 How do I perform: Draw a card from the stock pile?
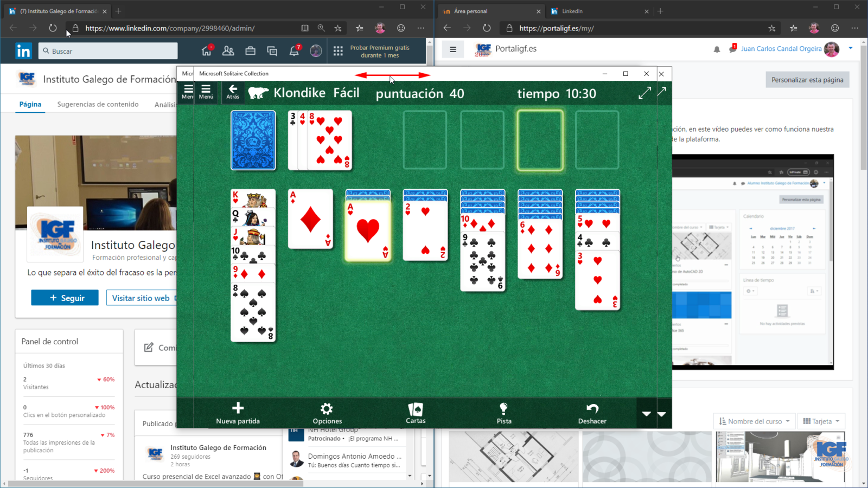[253, 140]
